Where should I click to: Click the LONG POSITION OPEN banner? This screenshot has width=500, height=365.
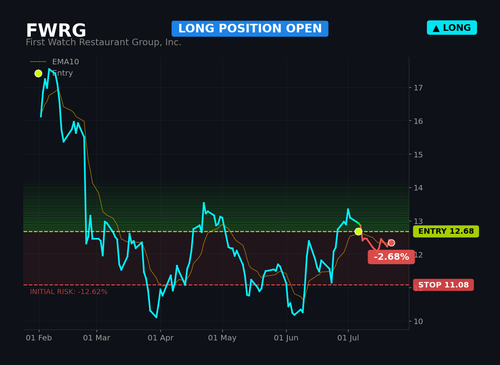pyautogui.click(x=250, y=29)
